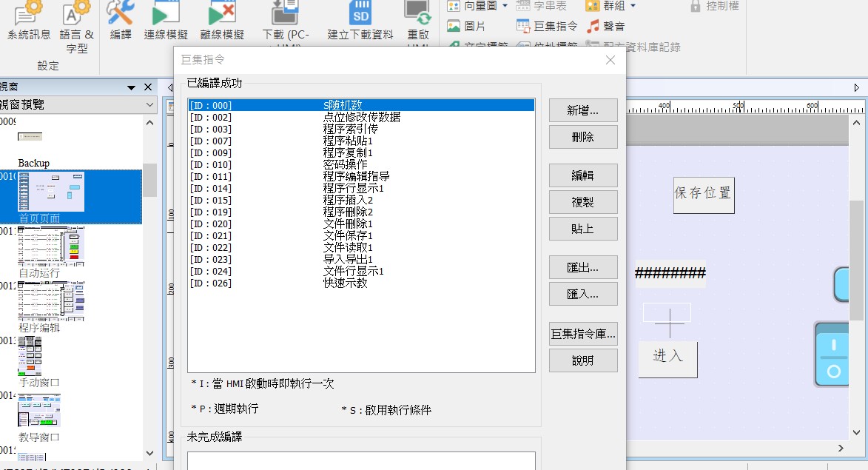Start 連線模擬 online simulation

click(166, 13)
